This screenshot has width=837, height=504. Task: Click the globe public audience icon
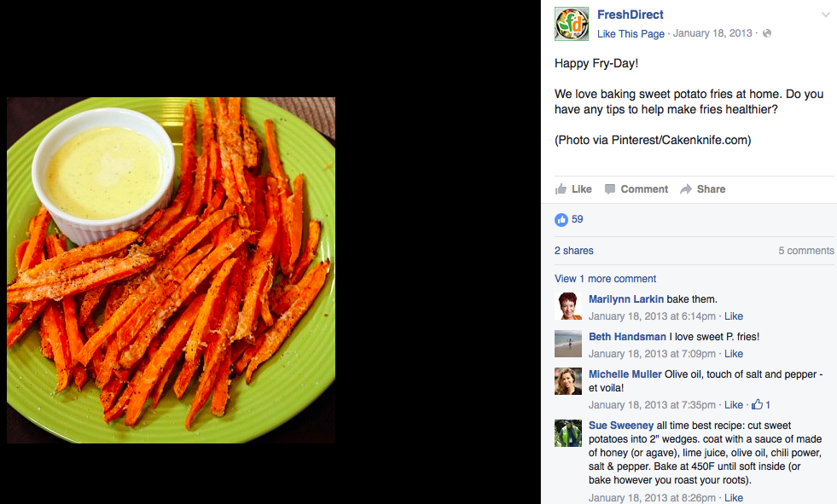(x=767, y=33)
